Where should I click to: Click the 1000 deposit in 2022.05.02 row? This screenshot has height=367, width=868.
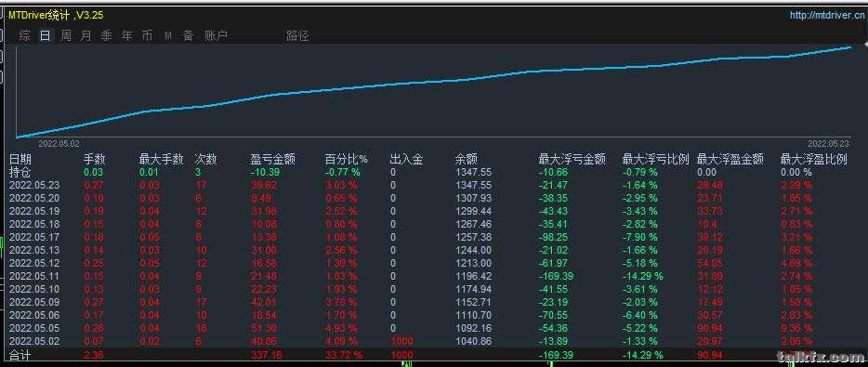tap(401, 341)
